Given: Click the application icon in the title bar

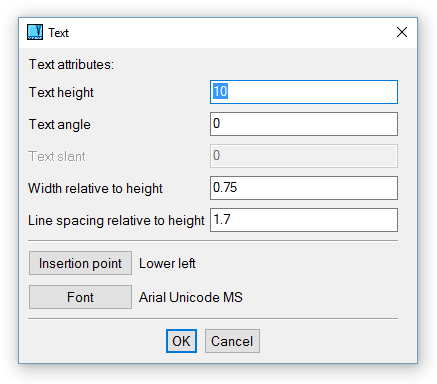Looking at the screenshot, I should pos(35,32).
